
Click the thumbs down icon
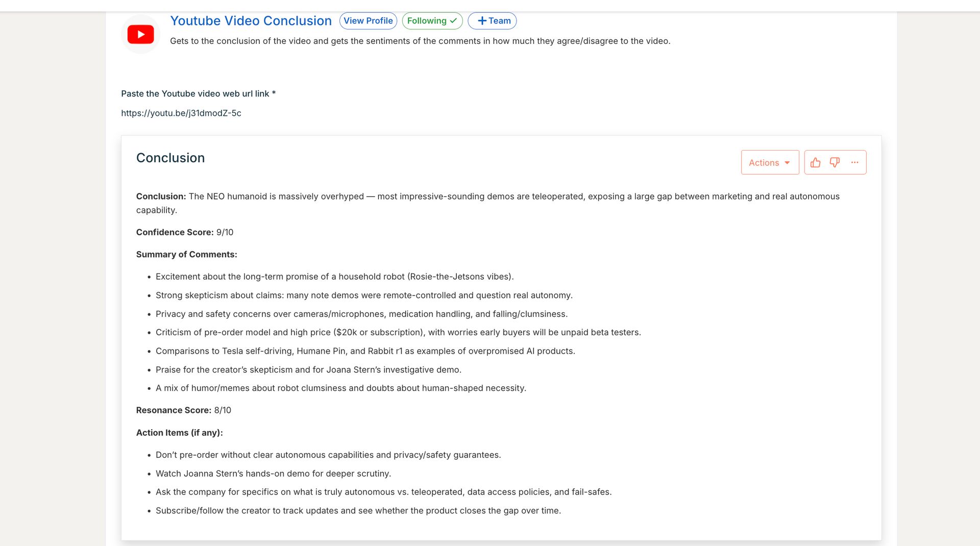[835, 163]
